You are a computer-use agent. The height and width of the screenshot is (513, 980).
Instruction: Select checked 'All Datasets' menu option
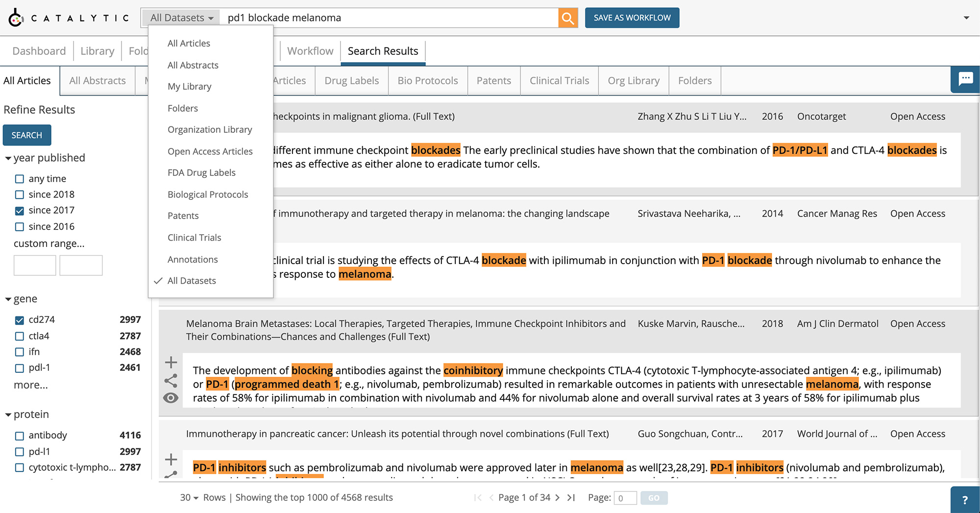click(192, 281)
